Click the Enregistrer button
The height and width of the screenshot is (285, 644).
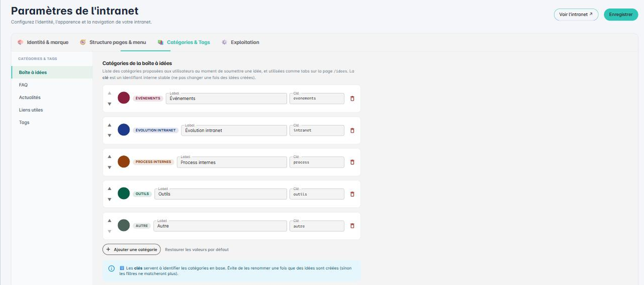click(x=621, y=14)
